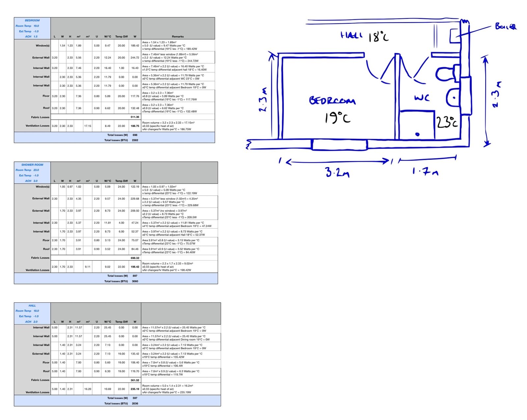Click the handwritten 1.7m width dimension
Image resolution: width=527 pixels, height=420 pixels.
tap(425, 171)
